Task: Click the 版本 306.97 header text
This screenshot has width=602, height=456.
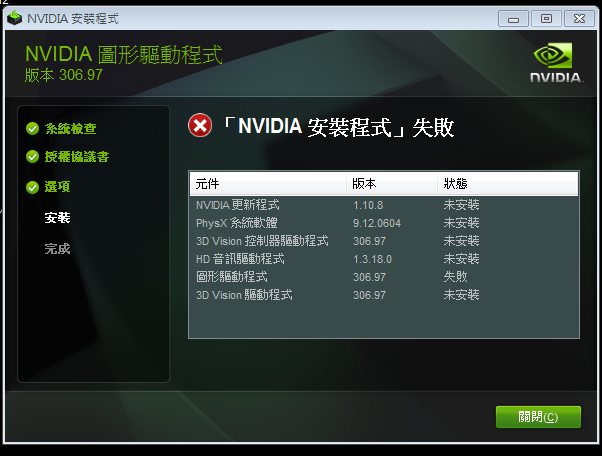Action: [x=64, y=75]
